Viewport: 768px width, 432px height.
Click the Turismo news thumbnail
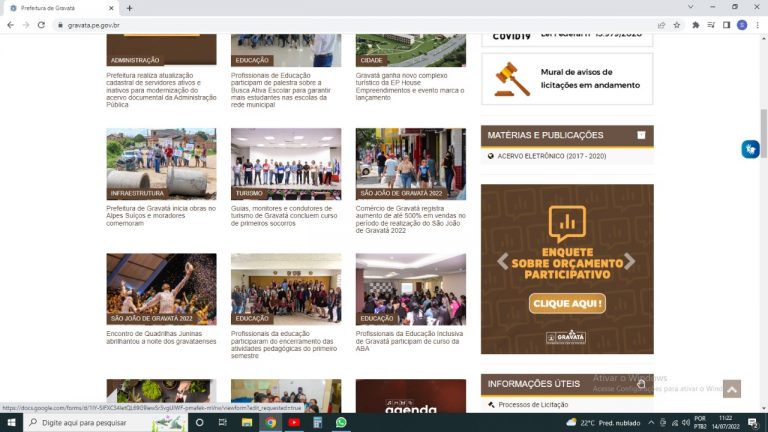[x=286, y=164]
